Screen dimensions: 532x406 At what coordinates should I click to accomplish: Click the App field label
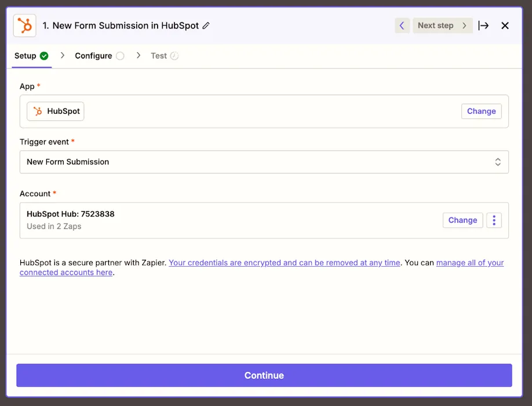click(27, 86)
